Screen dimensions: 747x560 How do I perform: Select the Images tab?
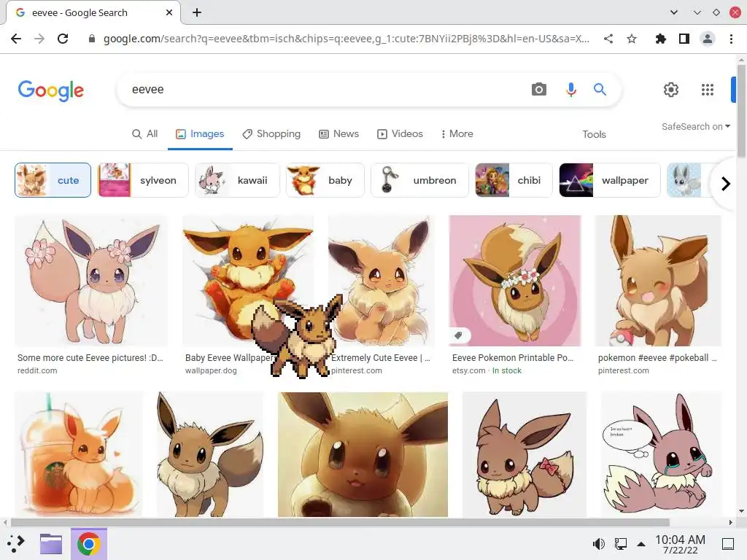click(x=200, y=134)
